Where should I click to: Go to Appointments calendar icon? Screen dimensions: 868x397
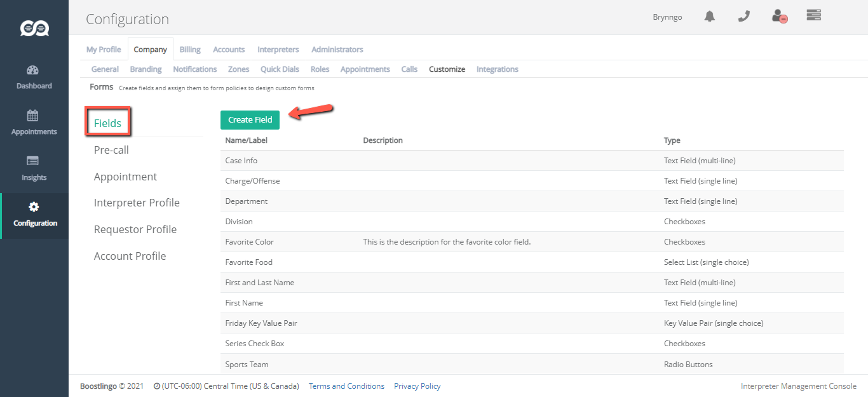pyautogui.click(x=33, y=116)
